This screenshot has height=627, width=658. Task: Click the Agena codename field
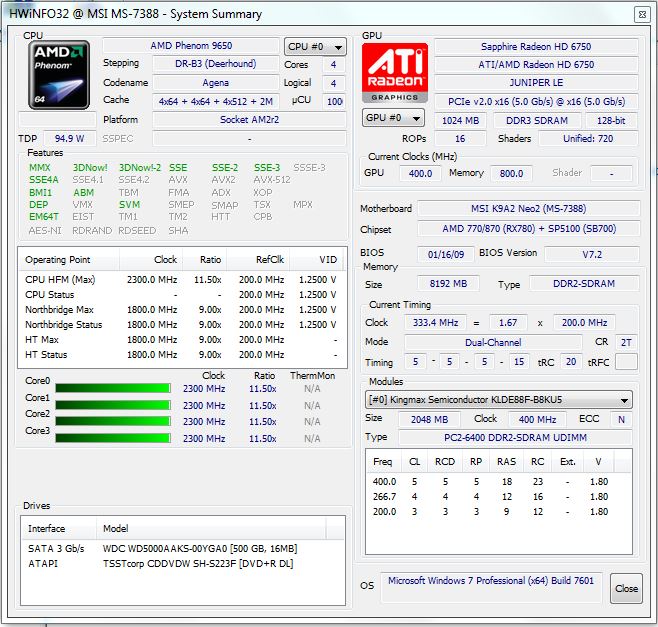click(216, 83)
